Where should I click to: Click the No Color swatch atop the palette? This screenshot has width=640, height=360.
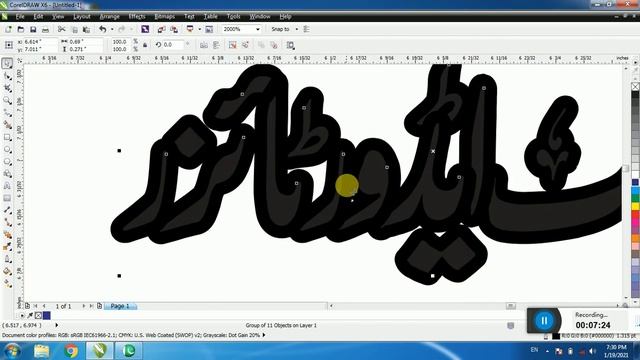click(x=635, y=86)
